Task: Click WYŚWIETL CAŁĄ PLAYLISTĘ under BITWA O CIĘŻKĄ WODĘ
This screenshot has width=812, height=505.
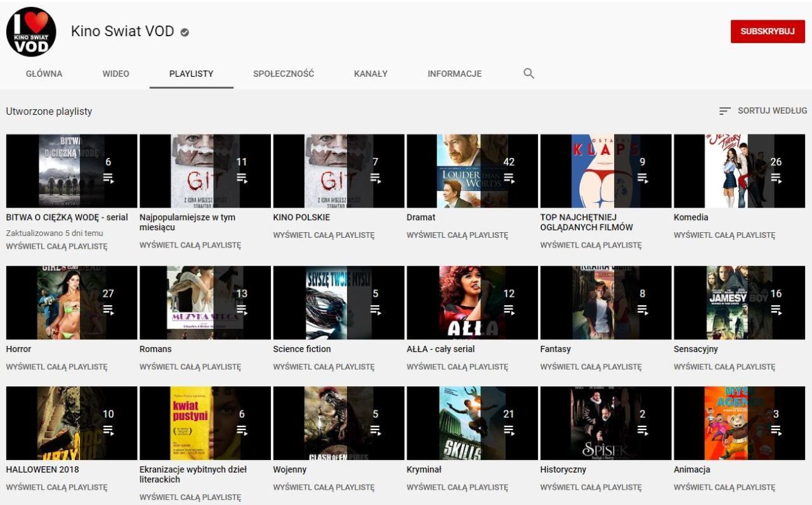Action: 56,246
